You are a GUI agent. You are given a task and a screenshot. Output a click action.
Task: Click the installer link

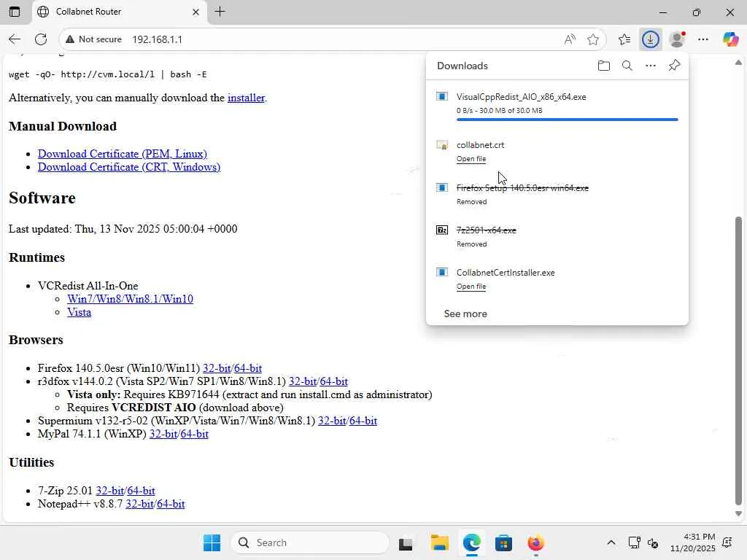(x=246, y=98)
